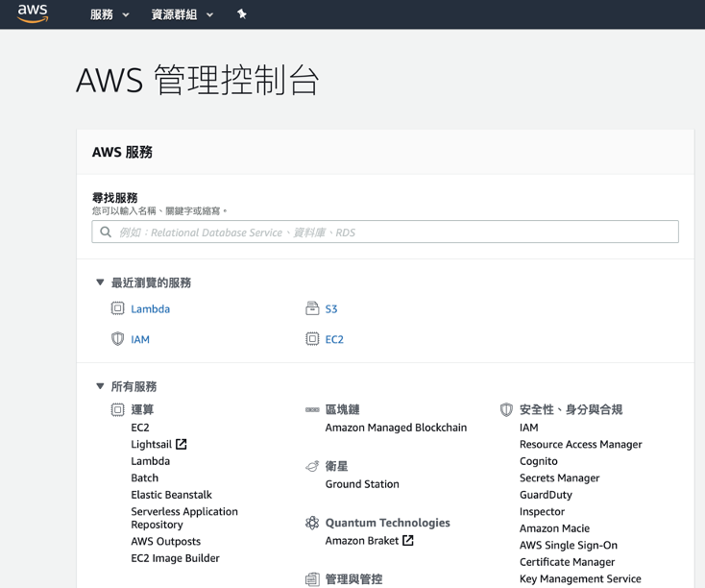The image size is (705, 588).
Task: Collapse the 所有服務 section
Action: (x=100, y=386)
